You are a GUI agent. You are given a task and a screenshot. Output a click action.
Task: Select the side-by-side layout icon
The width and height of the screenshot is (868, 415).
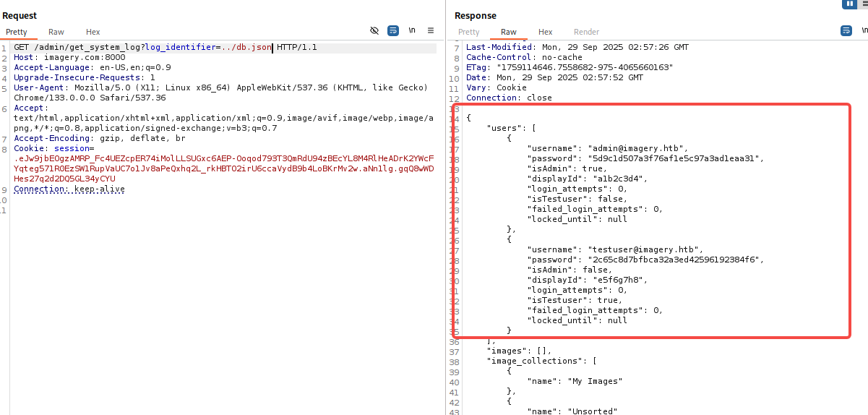click(850, 4)
